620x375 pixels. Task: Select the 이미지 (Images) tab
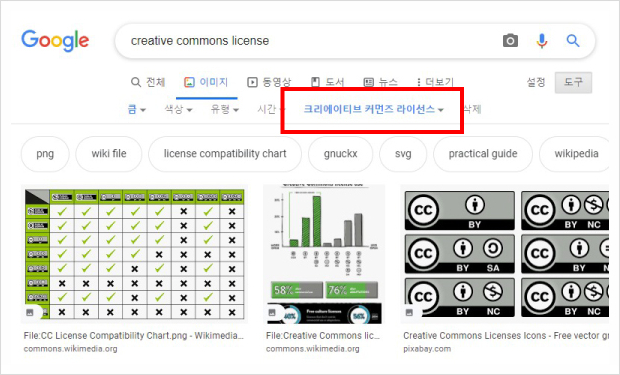tap(206, 82)
